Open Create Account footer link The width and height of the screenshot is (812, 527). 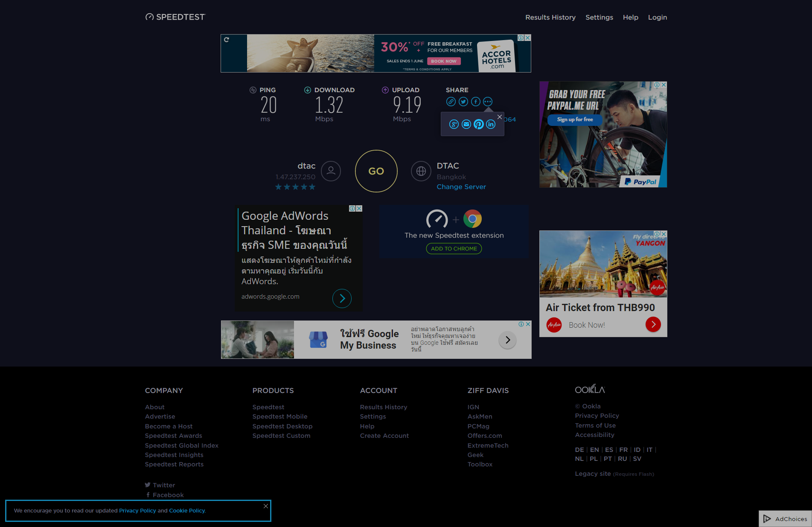[384, 436]
